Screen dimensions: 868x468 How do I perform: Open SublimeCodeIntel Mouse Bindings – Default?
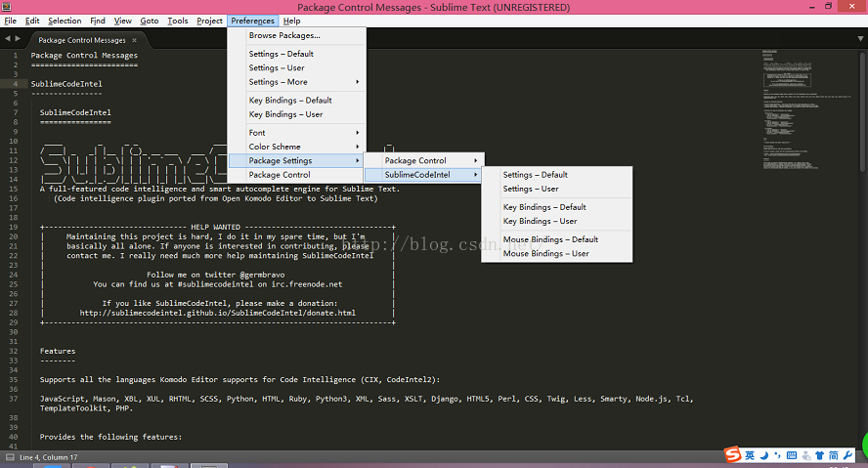pos(556,239)
